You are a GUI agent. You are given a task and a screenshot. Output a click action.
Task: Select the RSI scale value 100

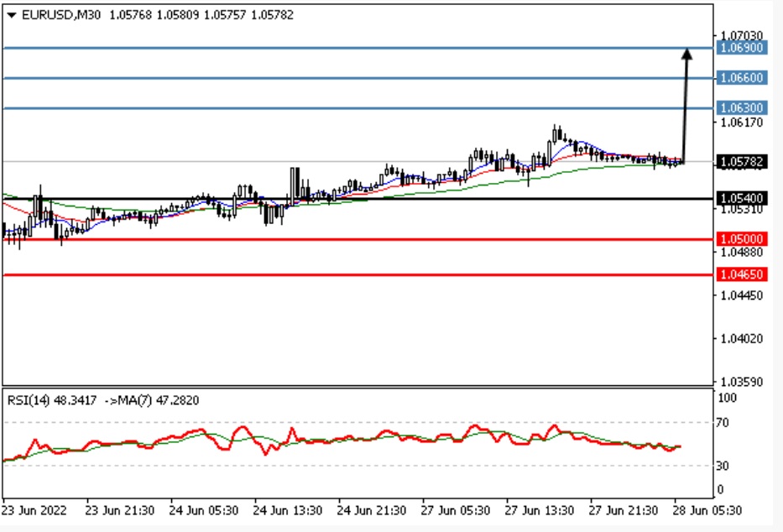(727, 398)
